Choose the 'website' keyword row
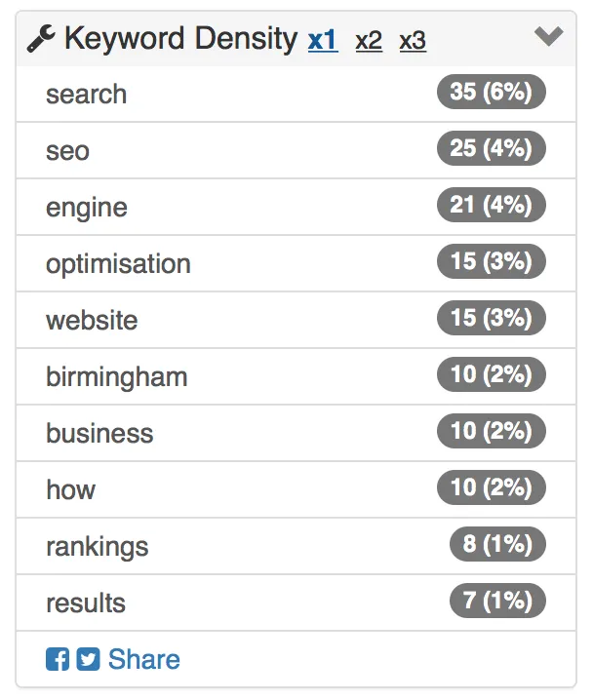593x700 pixels. coord(296,320)
